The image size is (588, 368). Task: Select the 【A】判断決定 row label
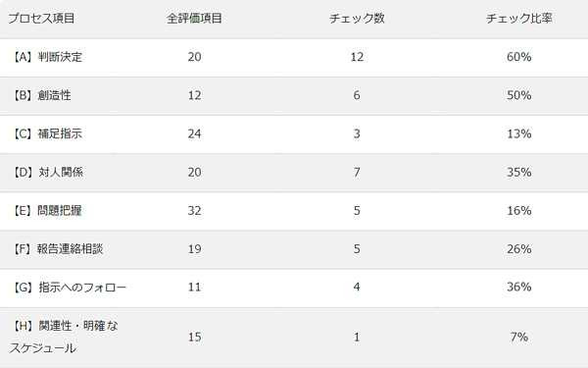pos(47,57)
